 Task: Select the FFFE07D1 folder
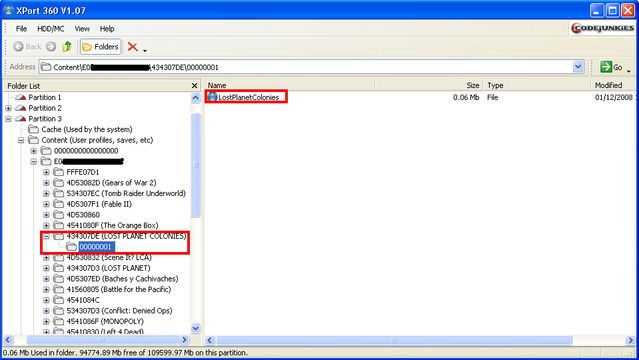click(x=83, y=172)
